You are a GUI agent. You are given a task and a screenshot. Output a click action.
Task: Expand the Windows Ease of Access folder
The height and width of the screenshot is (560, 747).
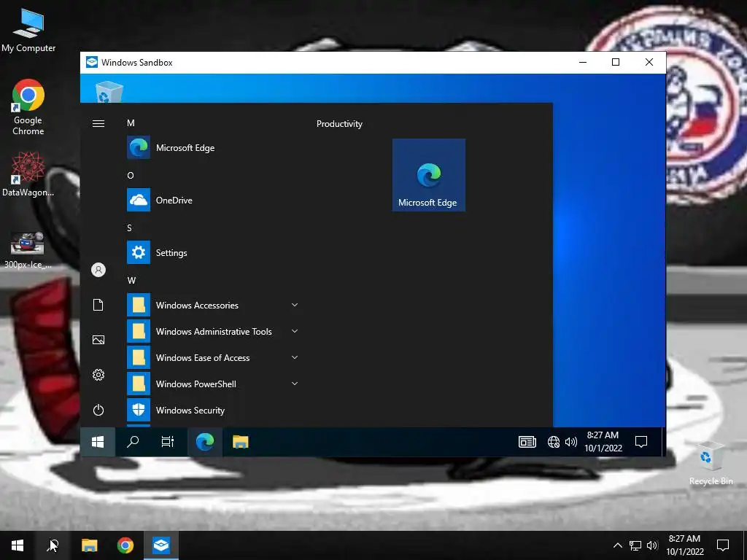tap(214, 357)
